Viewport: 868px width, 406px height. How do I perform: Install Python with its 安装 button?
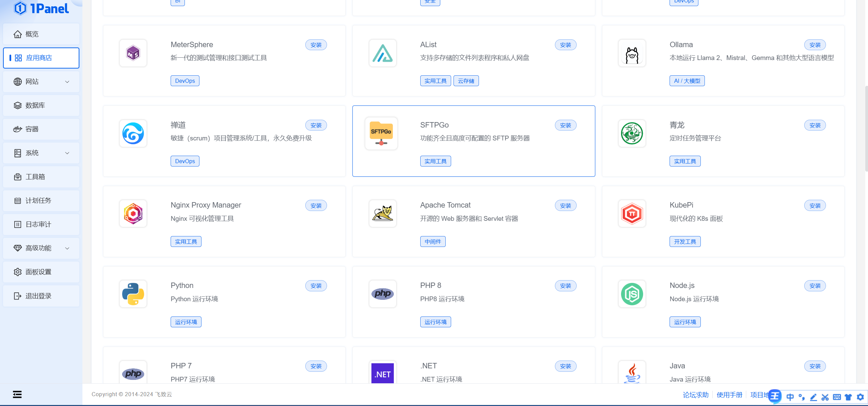click(x=316, y=286)
